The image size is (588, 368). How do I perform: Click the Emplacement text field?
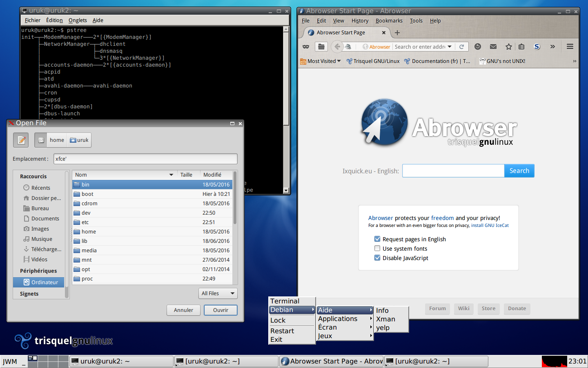coord(145,159)
